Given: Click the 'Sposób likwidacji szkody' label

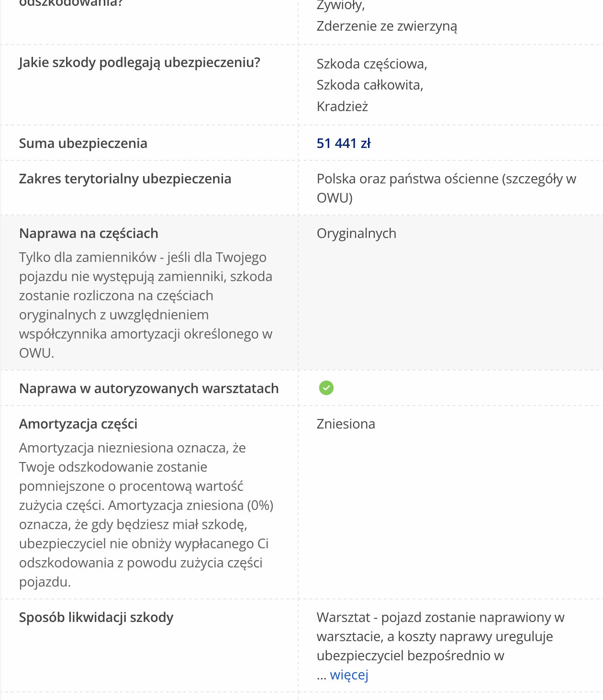Looking at the screenshot, I should tap(96, 617).
